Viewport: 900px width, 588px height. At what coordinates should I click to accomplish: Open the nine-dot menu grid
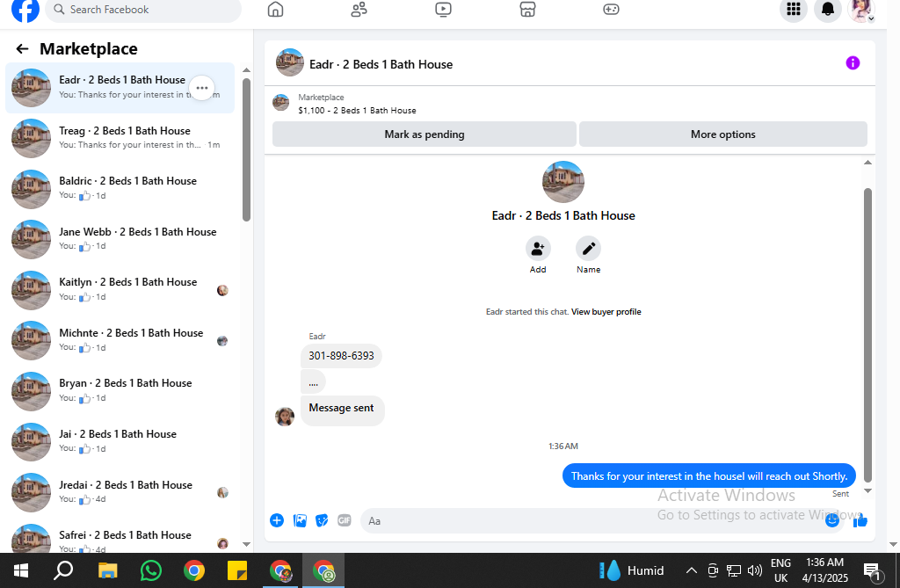794,9
